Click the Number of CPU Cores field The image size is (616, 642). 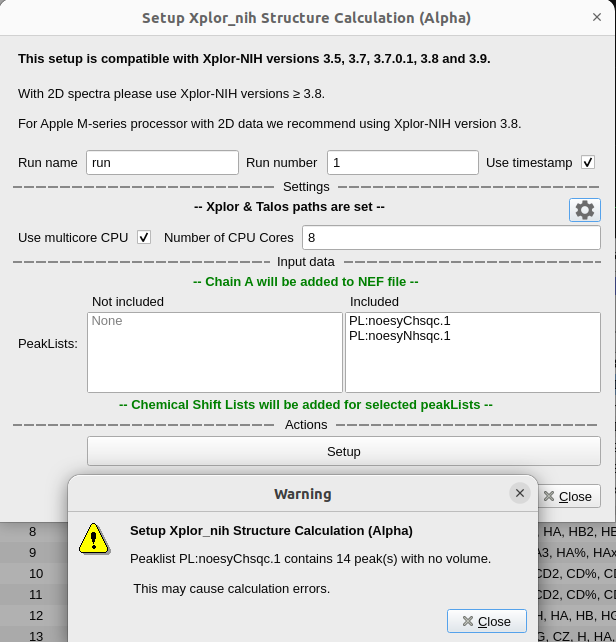(451, 237)
